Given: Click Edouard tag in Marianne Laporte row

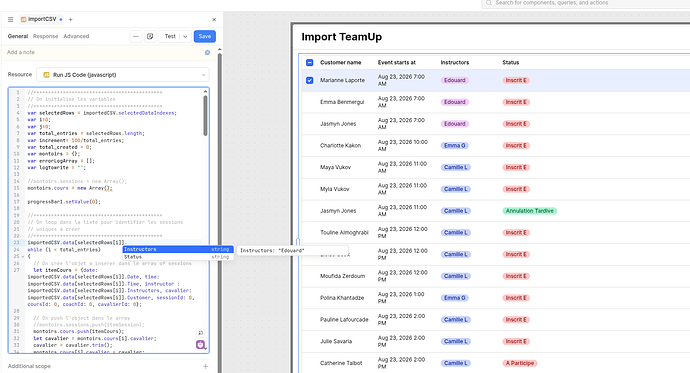Looking at the screenshot, I should click(455, 80).
